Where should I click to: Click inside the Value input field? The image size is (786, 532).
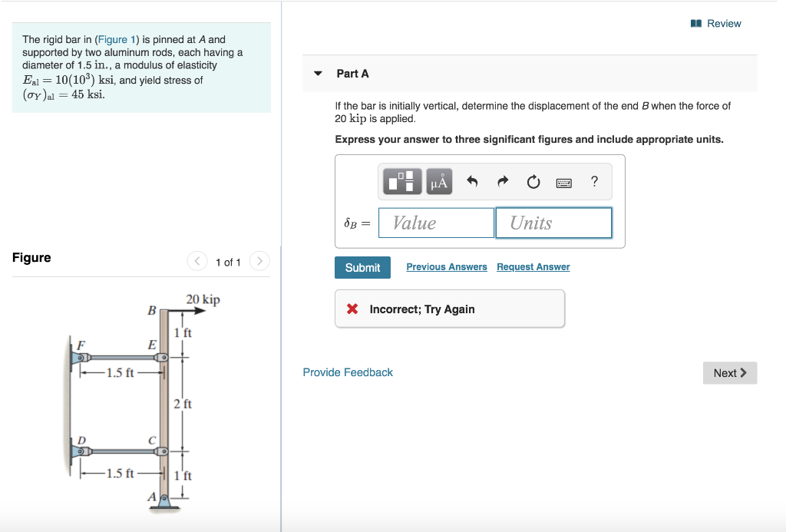(x=436, y=223)
